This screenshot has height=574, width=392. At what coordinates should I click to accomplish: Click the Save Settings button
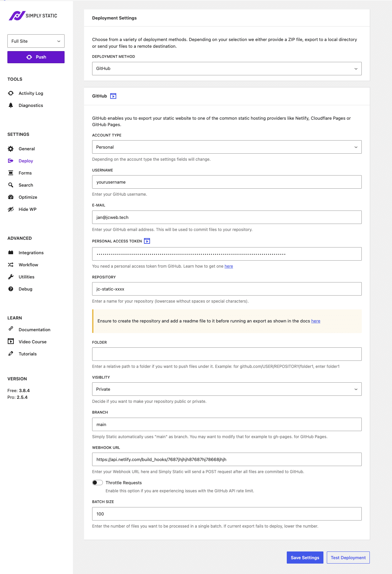(305, 558)
